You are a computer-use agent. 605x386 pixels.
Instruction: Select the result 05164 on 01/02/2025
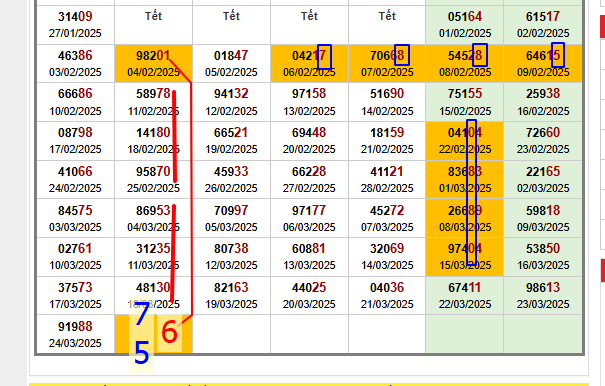(x=465, y=25)
